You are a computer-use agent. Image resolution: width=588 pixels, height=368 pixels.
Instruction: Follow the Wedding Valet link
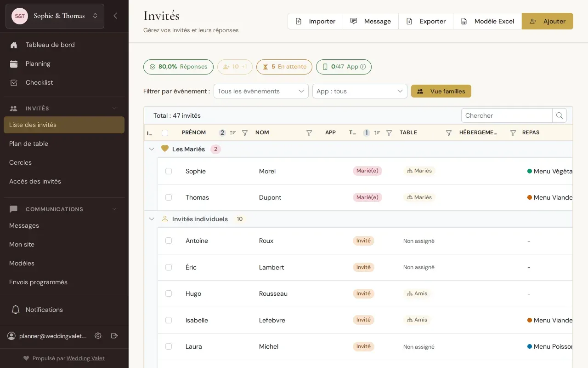[x=85, y=358]
